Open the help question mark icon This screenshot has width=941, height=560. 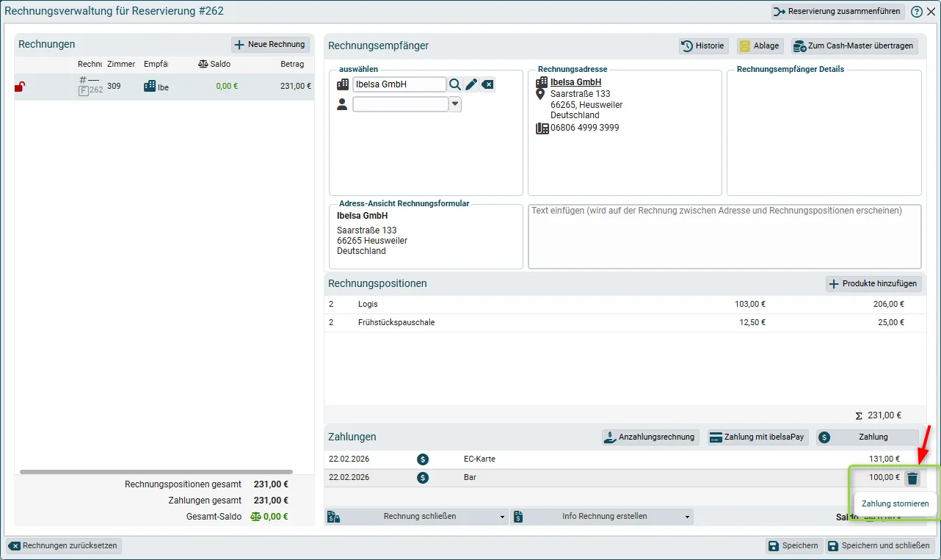917,12
